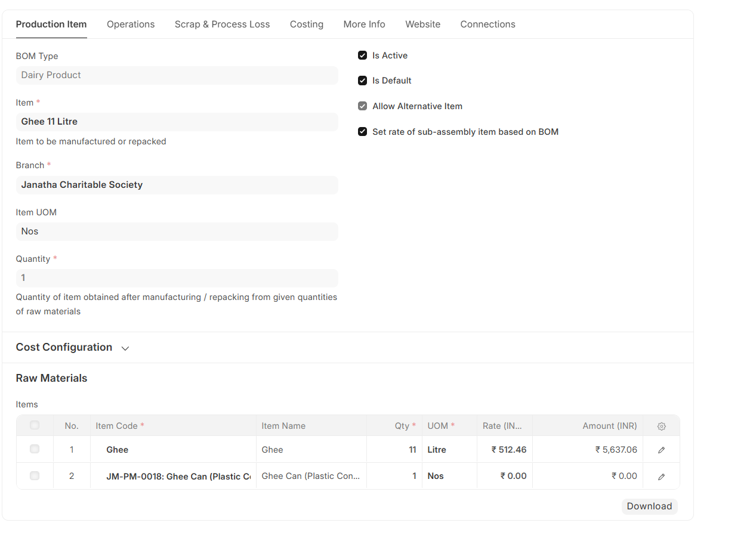Click the edit pencil for Ghee Can row
This screenshot has width=756, height=535.
[661, 477]
